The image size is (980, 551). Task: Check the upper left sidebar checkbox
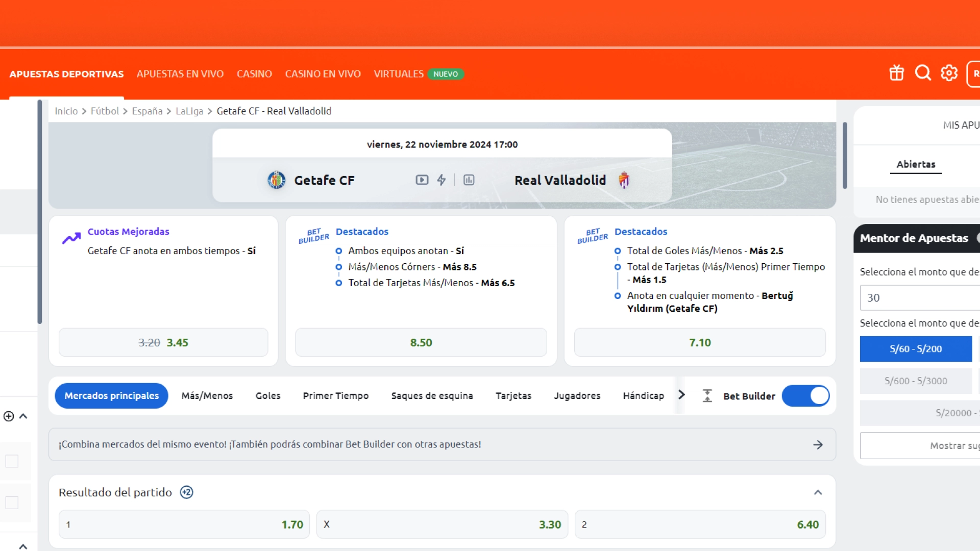coord(12,461)
